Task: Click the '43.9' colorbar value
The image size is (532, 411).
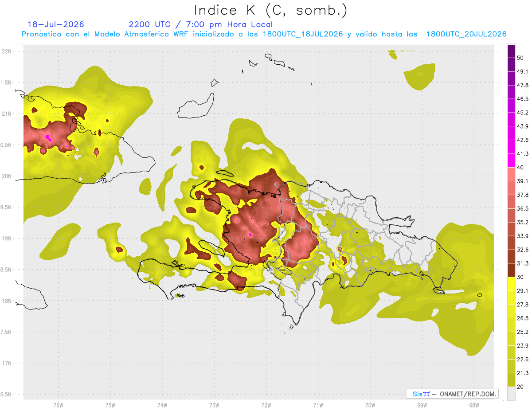Action: [523, 126]
